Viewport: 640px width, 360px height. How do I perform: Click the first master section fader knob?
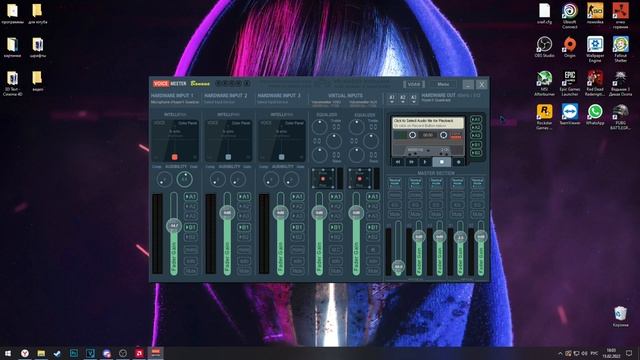(x=398, y=267)
